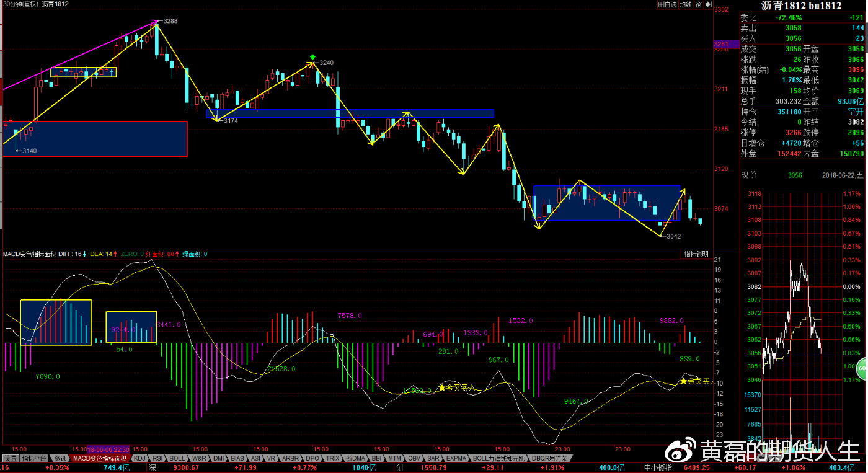Image resolution: width=868 pixels, height=473 pixels.
Task: Click the latest 金叉买 star near 839.0
Action: [684, 381]
